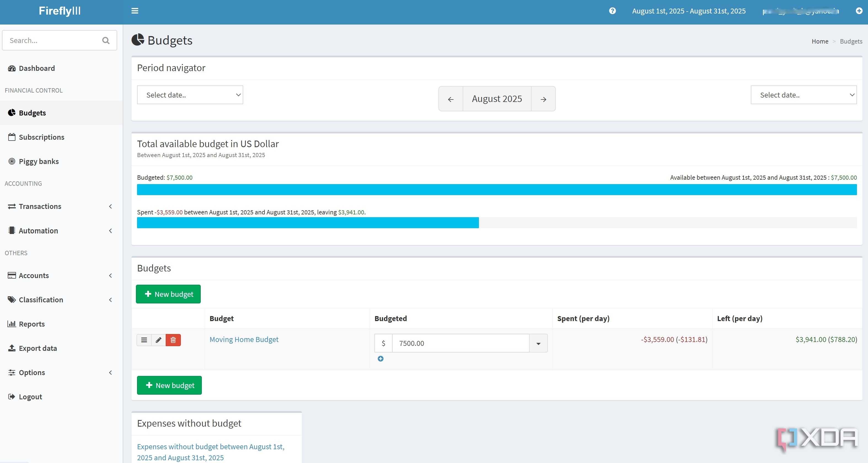Open the budgeted amount caret dropdown

point(539,343)
